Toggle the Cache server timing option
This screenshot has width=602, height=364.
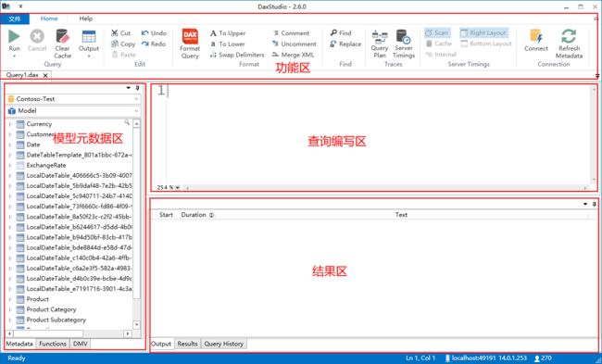(439, 44)
